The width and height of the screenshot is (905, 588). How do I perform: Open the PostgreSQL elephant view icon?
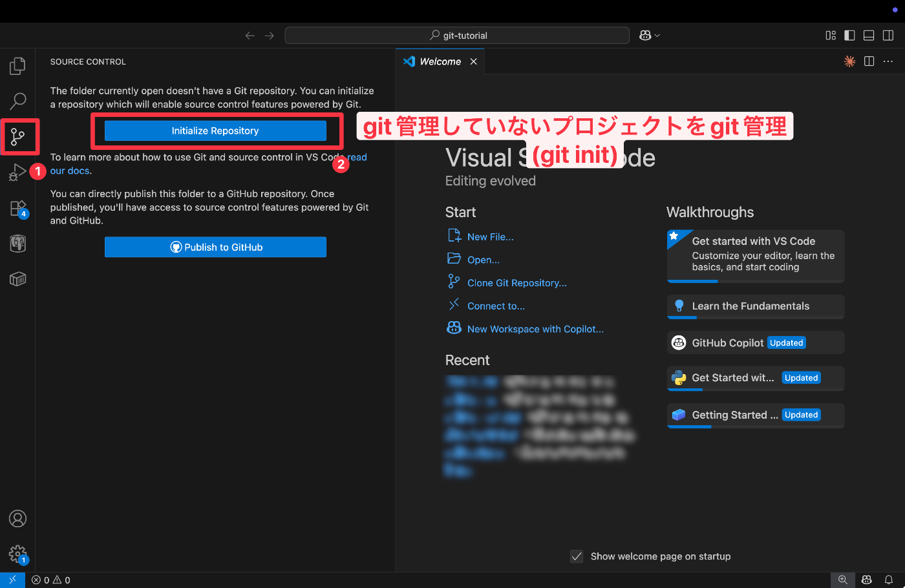[x=17, y=244]
